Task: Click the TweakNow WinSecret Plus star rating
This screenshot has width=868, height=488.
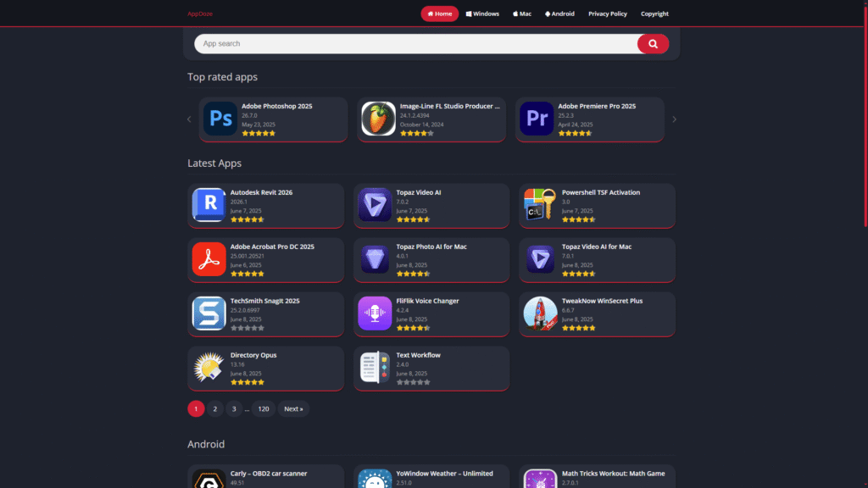Action: (x=578, y=328)
